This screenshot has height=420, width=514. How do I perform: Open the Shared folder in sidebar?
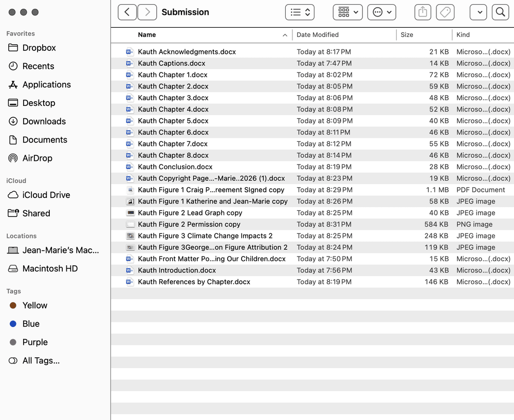tap(36, 213)
